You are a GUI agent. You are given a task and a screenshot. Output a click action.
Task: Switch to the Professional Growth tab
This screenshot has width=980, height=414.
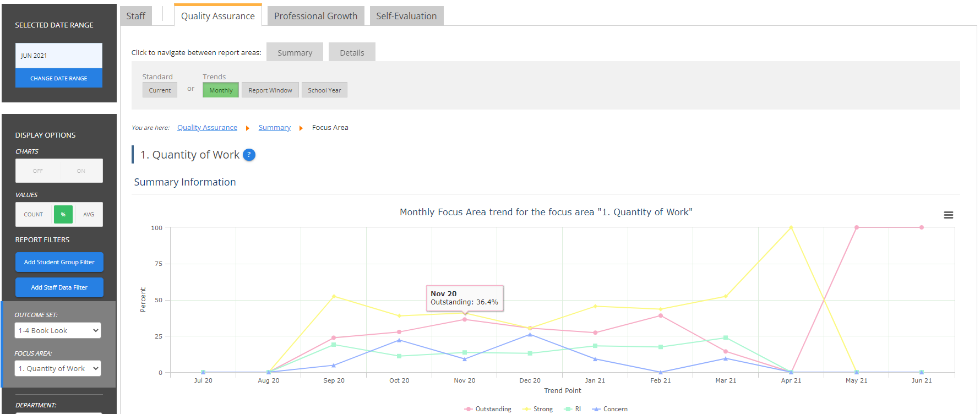[x=315, y=16]
